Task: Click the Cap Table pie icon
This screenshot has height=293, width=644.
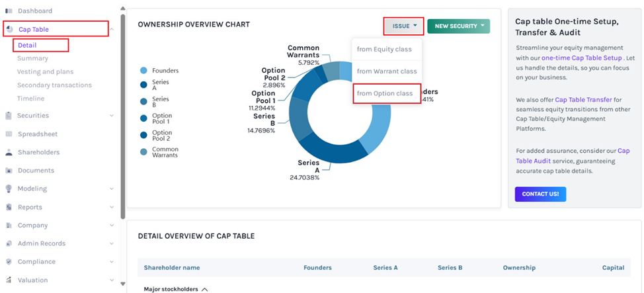Action: pyautogui.click(x=9, y=29)
